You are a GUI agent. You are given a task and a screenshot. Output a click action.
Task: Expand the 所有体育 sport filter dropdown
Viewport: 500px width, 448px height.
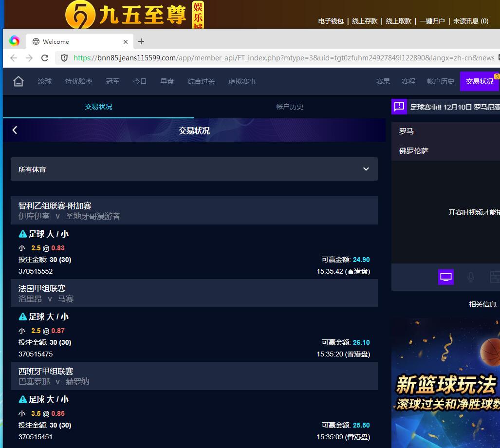(194, 169)
